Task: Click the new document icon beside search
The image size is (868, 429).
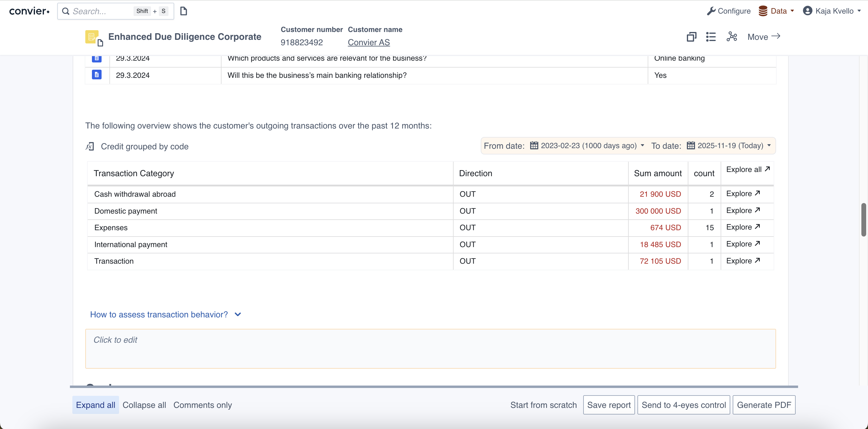Action: (x=183, y=11)
